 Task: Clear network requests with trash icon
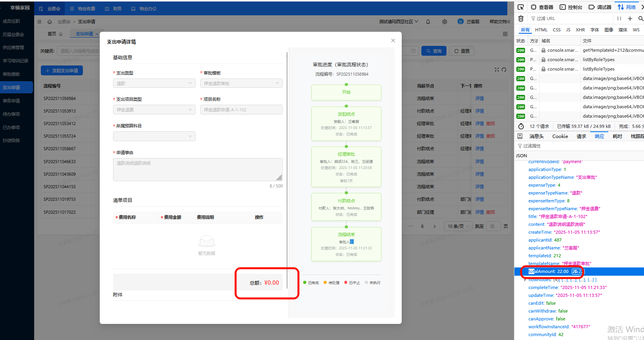coord(521,18)
